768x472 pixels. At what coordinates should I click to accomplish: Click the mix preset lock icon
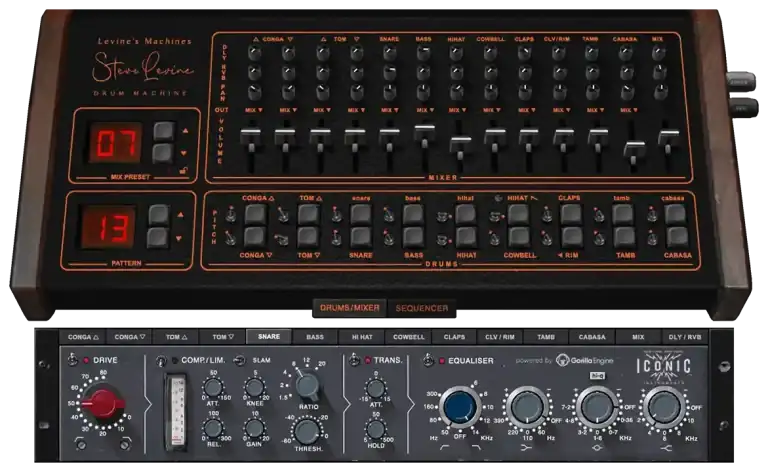[x=183, y=171]
